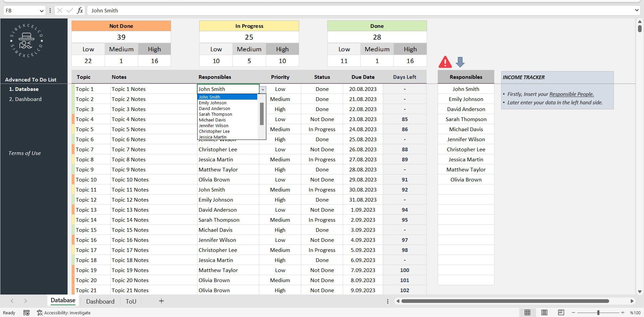Switch to Page Layout view icon
The height and width of the screenshot is (317, 644).
(544, 312)
